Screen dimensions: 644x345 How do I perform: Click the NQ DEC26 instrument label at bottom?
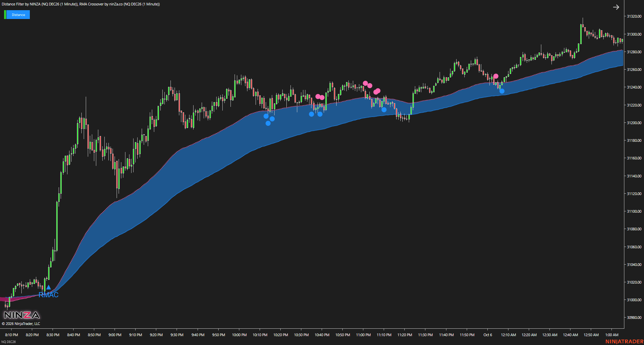(x=8, y=342)
